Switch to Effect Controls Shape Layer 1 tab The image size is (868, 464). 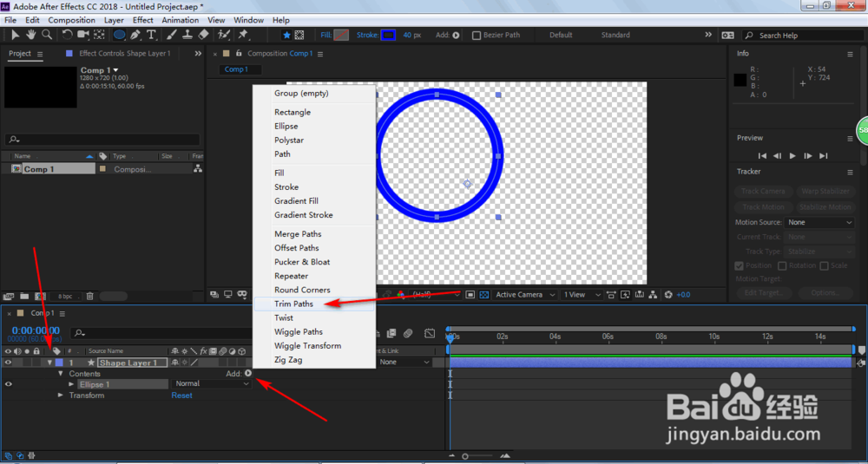[x=124, y=54]
